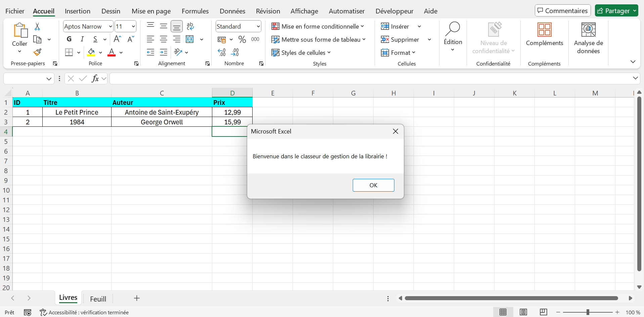
Task: Open the font name dropdown
Action: tap(111, 26)
